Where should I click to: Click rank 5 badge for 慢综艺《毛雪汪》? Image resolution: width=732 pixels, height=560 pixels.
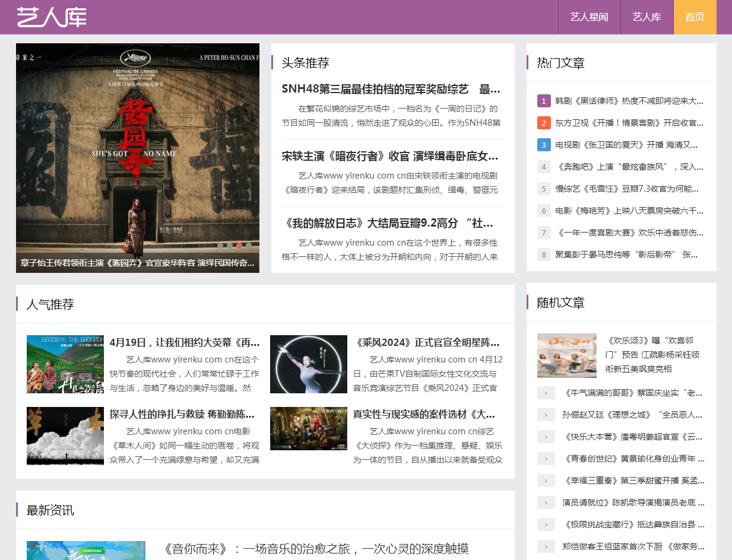tap(544, 189)
